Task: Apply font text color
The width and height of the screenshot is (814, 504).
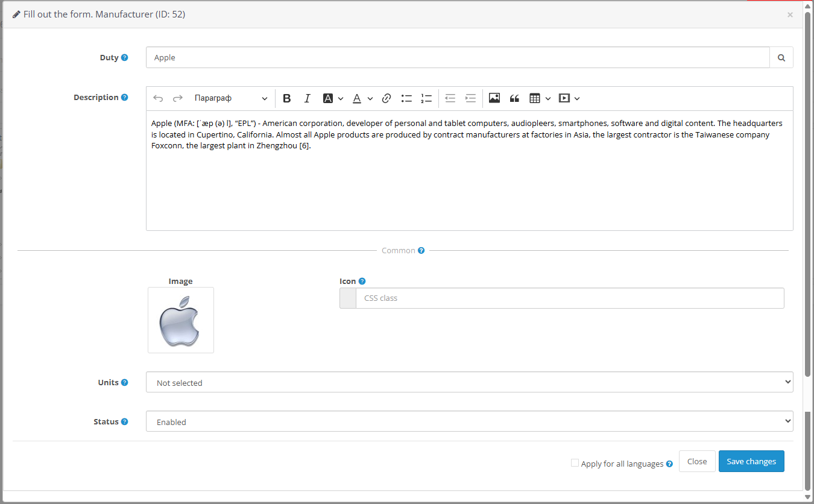Action: tap(357, 98)
